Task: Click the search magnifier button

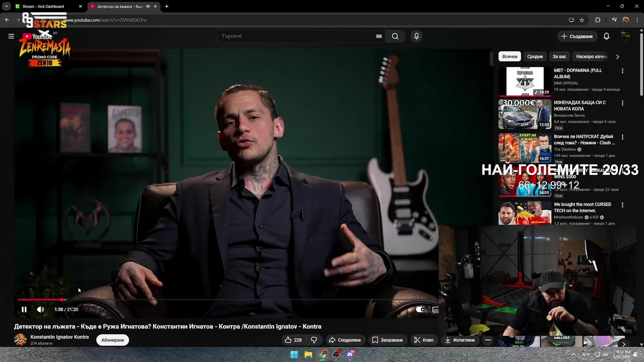Action: (395, 36)
